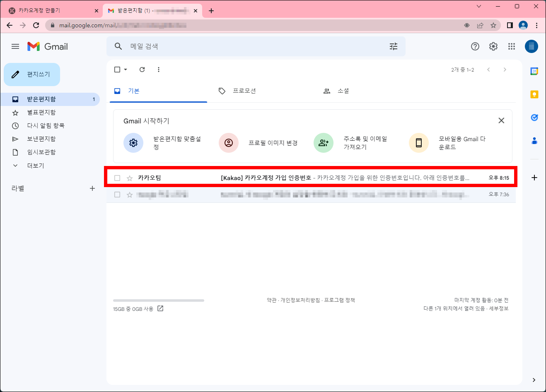Open the more options three-dot menu
Screen dimensions: 546x392
tap(159, 70)
